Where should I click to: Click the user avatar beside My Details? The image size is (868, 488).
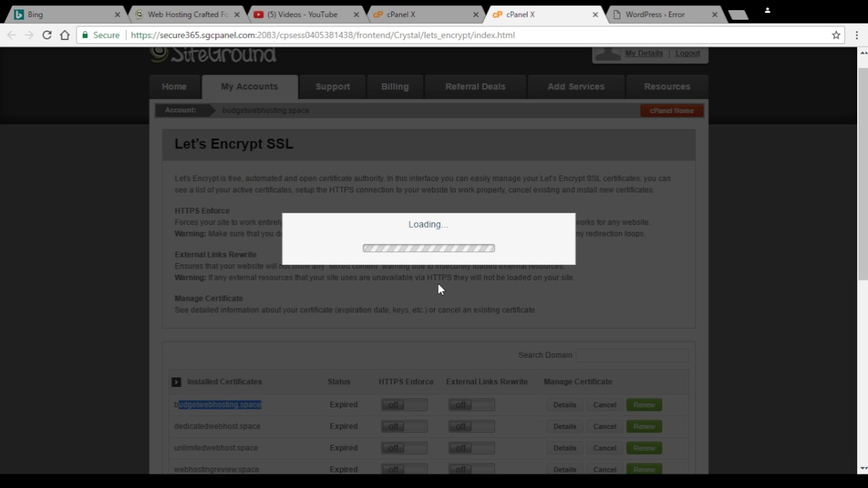pyautogui.click(x=608, y=54)
